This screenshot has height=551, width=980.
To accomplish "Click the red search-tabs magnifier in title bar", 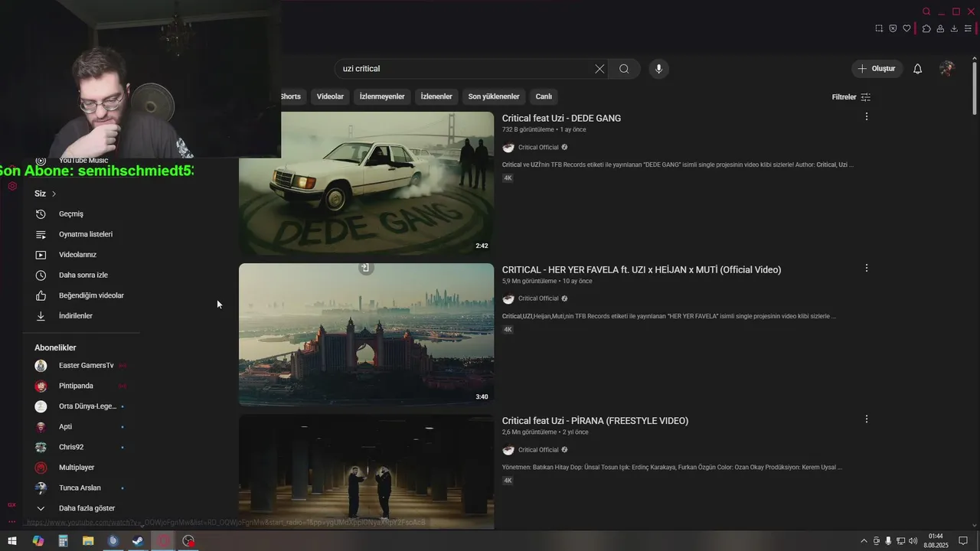I will 926,11.
